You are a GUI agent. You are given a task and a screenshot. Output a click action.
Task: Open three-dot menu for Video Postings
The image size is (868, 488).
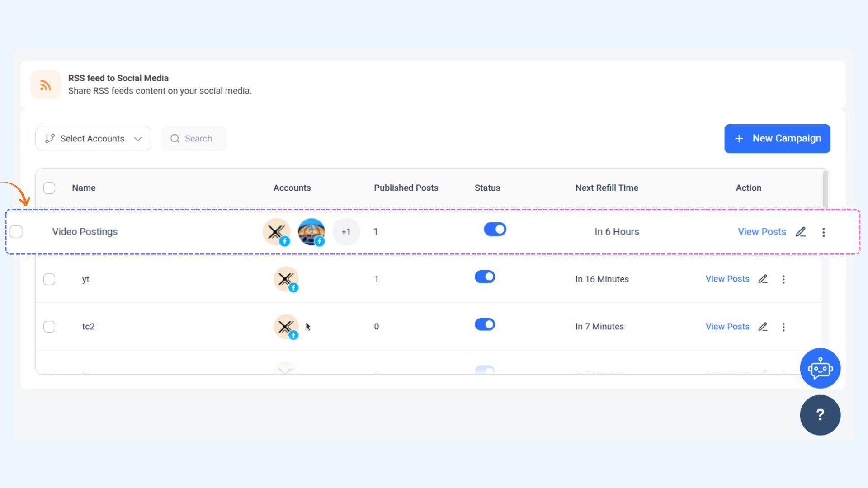(823, 232)
